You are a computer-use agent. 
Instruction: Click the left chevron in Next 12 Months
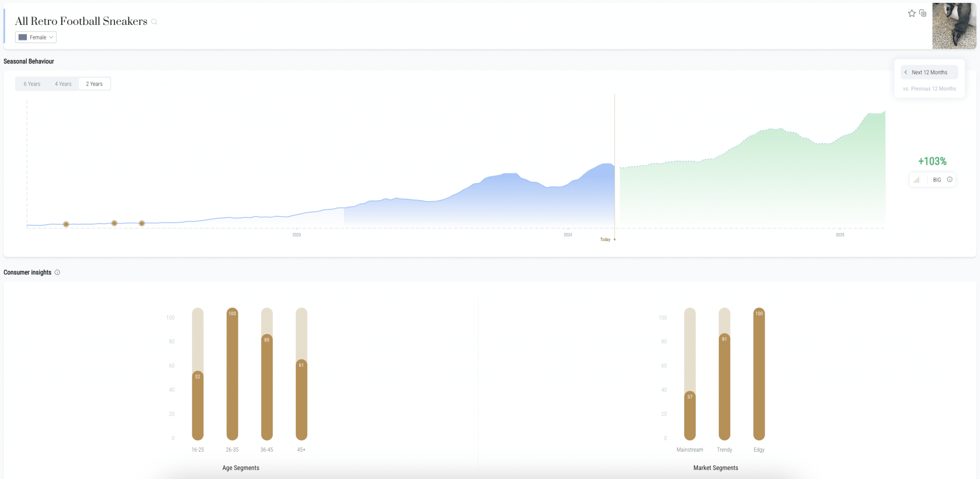coord(906,72)
